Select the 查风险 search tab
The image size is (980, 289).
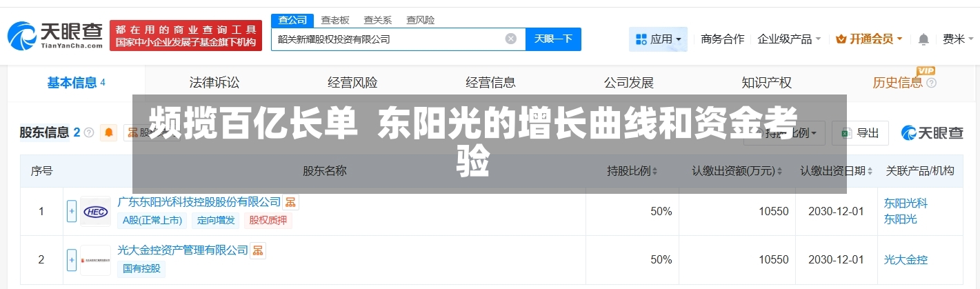point(420,20)
